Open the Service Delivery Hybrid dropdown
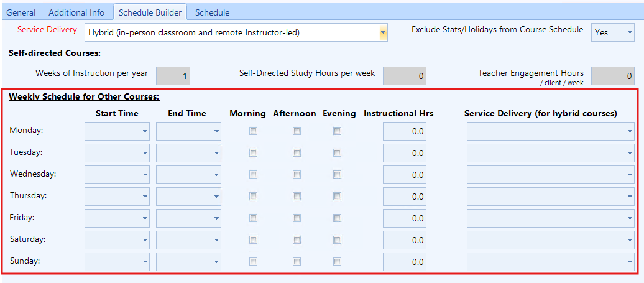This screenshot has height=283, width=644. pos(236,32)
